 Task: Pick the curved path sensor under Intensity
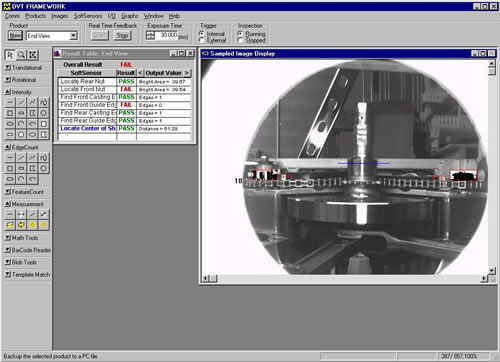tap(44, 102)
